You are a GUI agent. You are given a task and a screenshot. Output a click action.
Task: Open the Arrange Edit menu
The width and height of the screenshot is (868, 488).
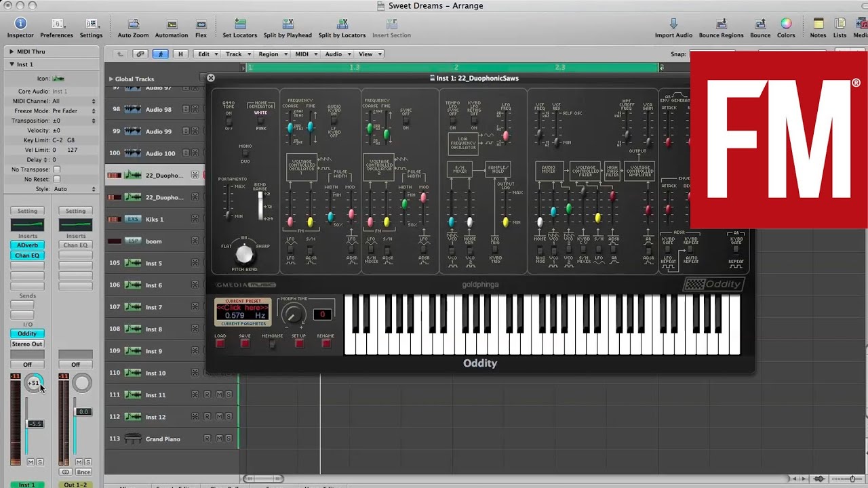coord(207,54)
